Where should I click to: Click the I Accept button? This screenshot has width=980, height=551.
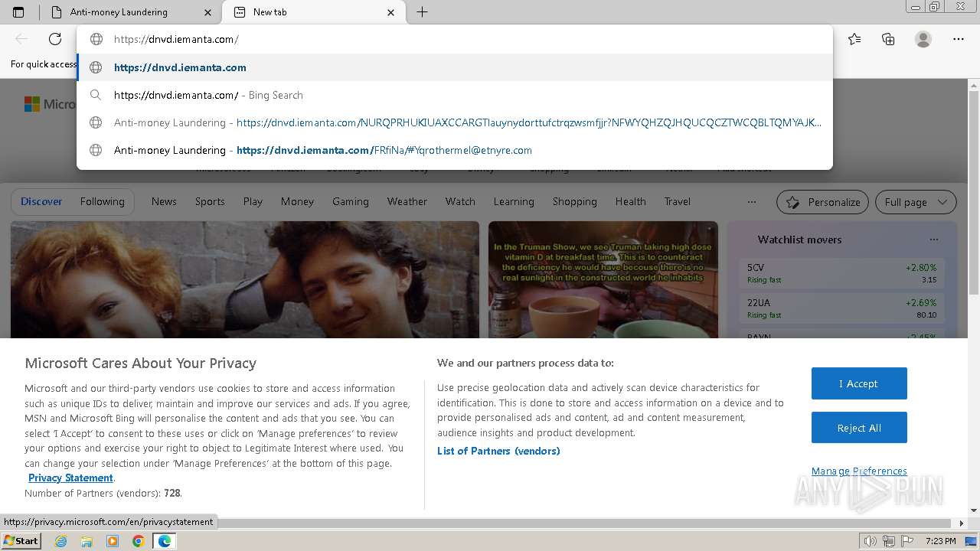[859, 383]
